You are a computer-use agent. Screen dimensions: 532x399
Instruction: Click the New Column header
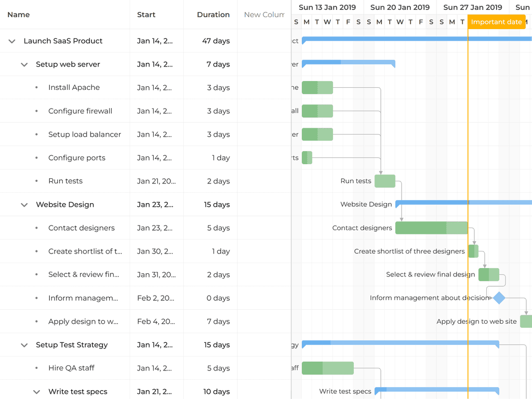[264, 15]
